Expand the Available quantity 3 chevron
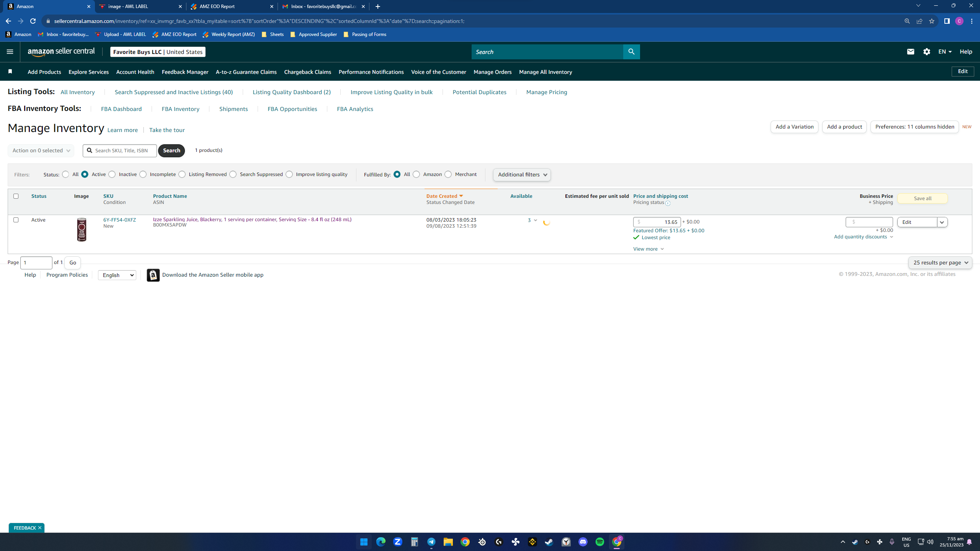This screenshot has height=551, width=980. coord(536,220)
